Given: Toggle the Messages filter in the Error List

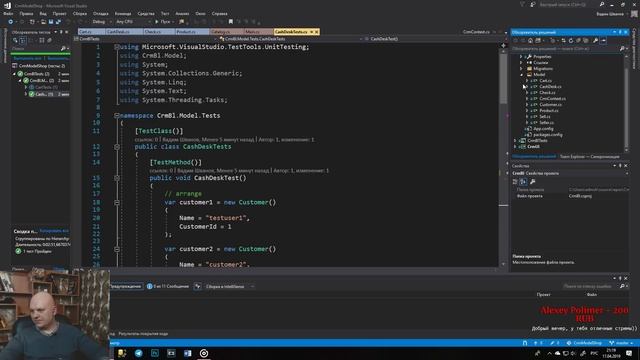Looking at the screenshot, I should (168, 287).
